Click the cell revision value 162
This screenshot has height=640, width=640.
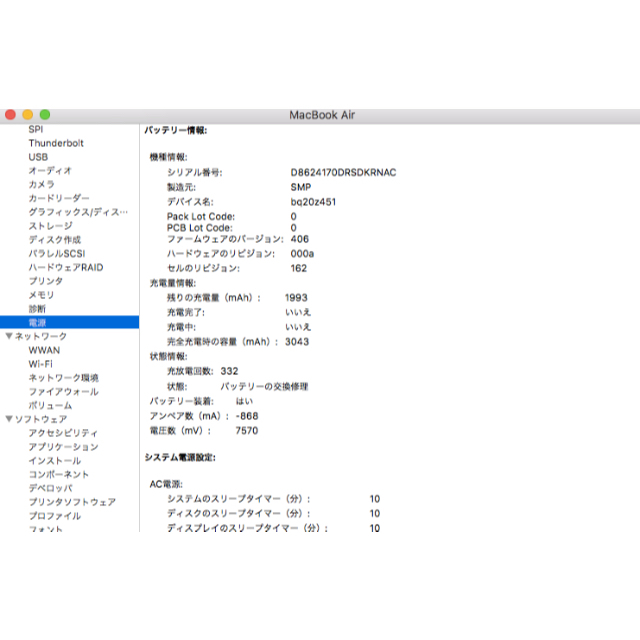tap(298, 268)
